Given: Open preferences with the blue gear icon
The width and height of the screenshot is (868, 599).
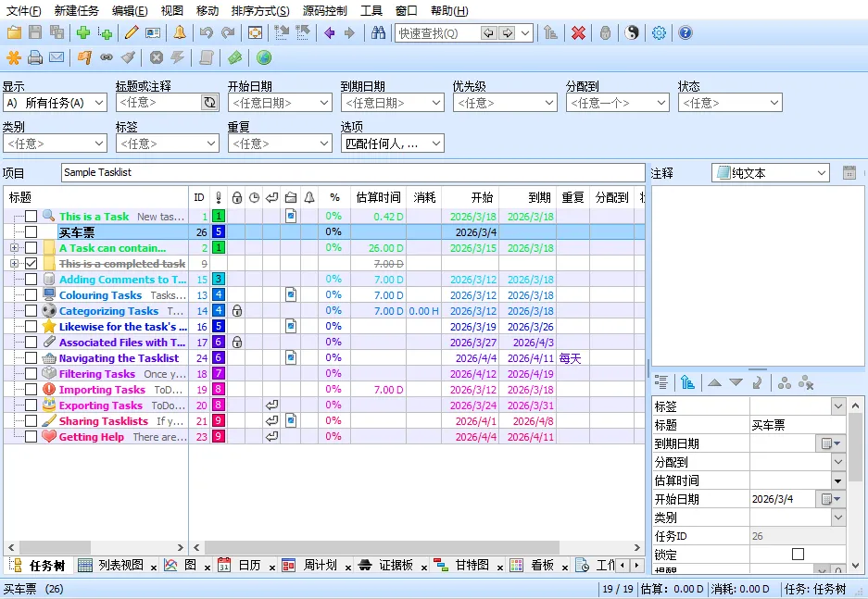Looking at the screenshot, I should coord(659,32).
